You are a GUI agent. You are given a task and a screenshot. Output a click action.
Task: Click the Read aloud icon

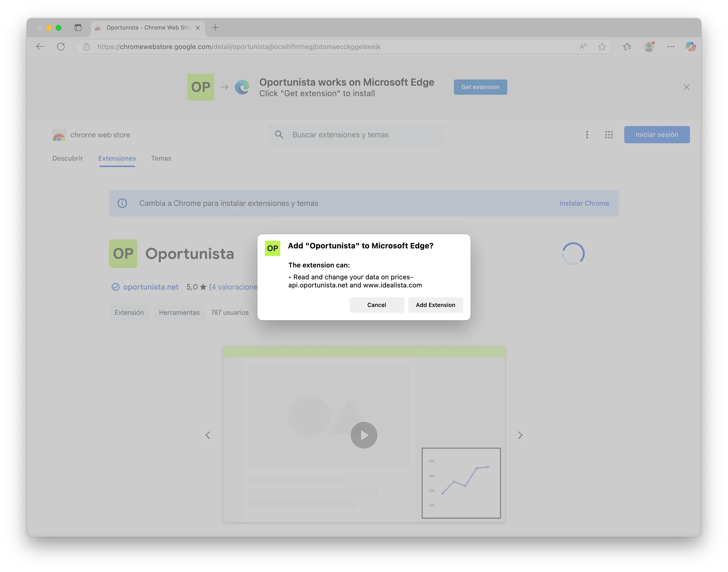coord(583,47)
